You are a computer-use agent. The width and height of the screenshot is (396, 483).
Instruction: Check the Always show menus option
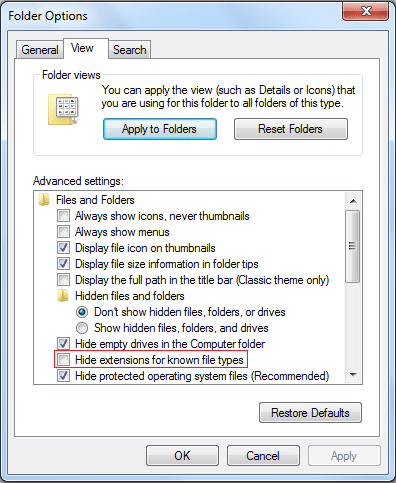[x=63, y=232]
